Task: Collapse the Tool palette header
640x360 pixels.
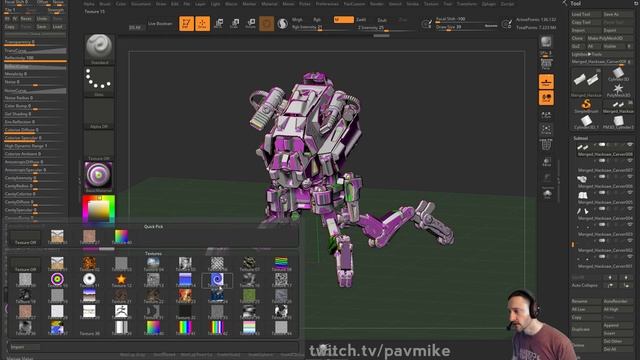Action: (576, 4)
